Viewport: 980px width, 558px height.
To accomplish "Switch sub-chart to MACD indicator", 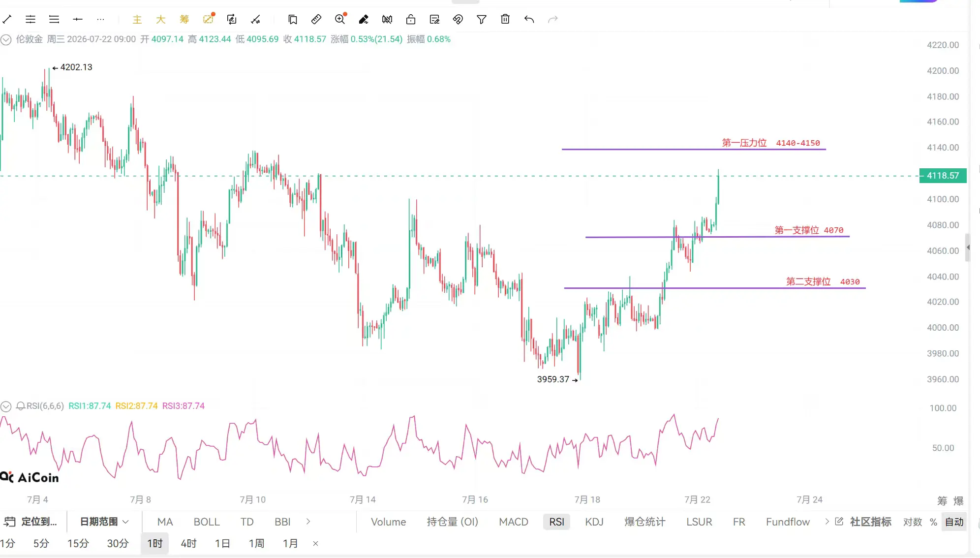I will point(513,522).
